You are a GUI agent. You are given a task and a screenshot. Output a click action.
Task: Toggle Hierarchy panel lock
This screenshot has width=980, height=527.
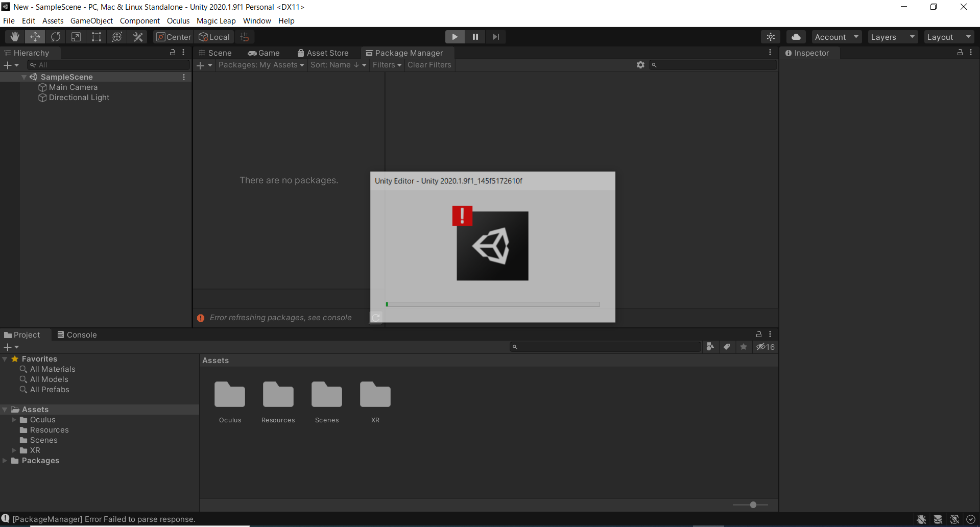click(x=173, y=53)
